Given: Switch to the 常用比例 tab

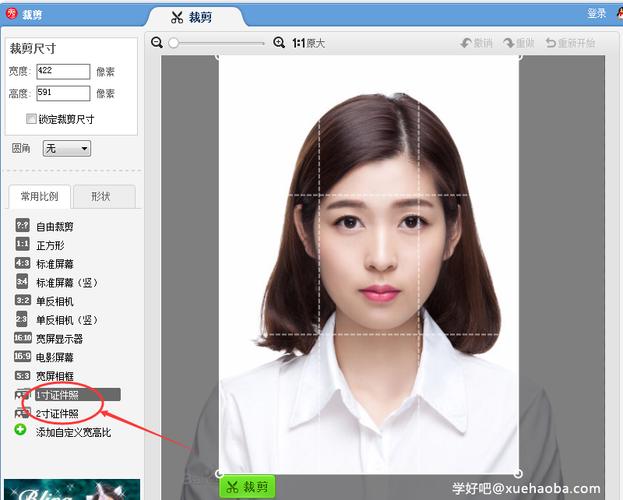Looking at the screenshot, I should 39,196.
